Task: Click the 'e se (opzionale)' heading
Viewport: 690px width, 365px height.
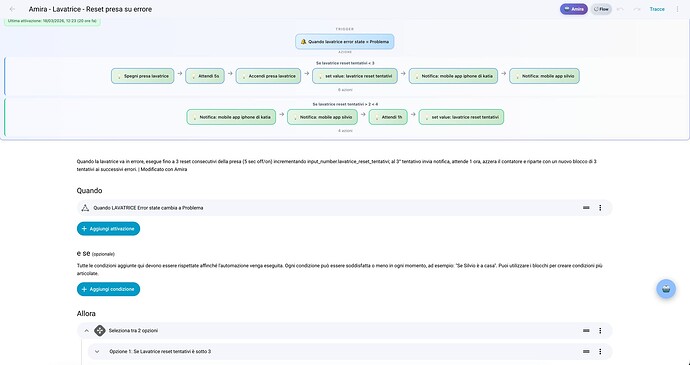Action: (x=95, y=254)
